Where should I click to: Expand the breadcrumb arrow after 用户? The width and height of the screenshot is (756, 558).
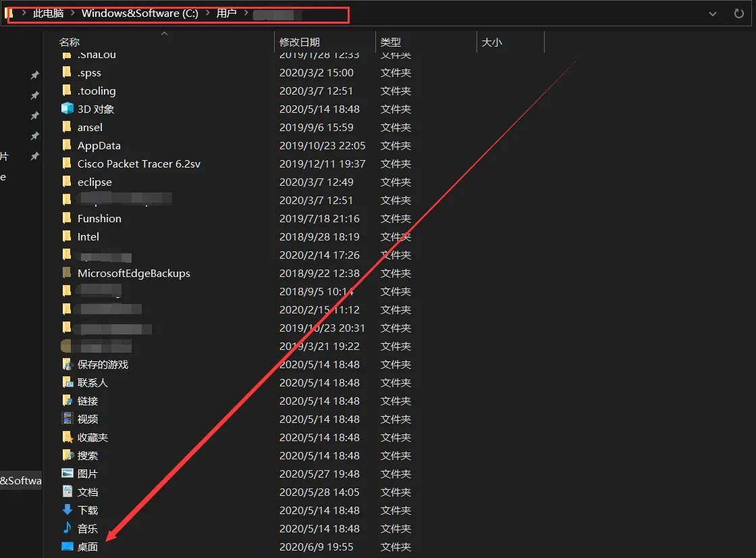click(245, 13)
